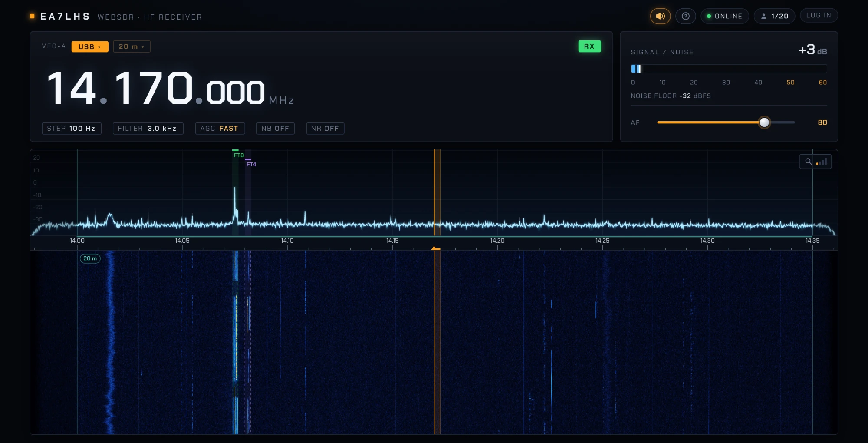This screenshot has height=443, width=868.
Task: Toggle the NB OFF noise blanker
Action: (x=276, y=129)
